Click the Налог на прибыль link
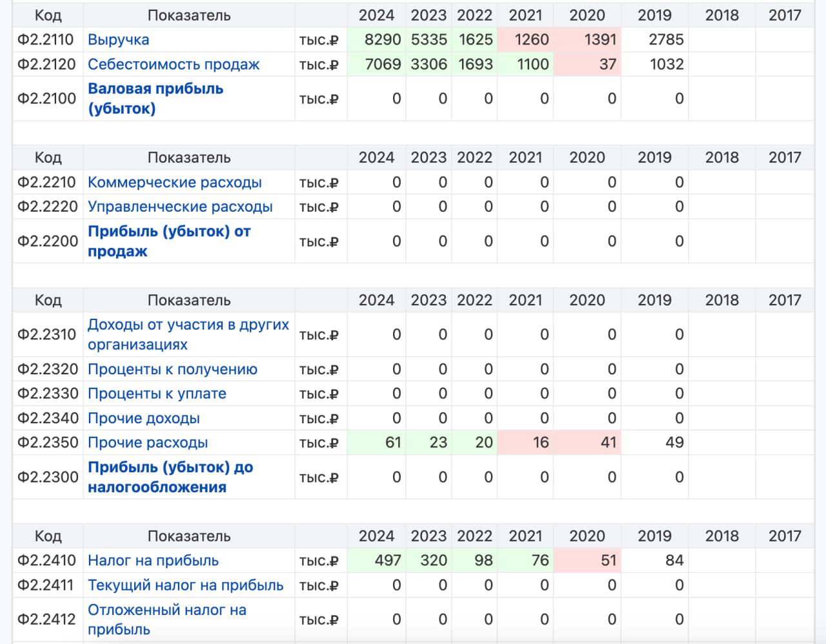 153,561
